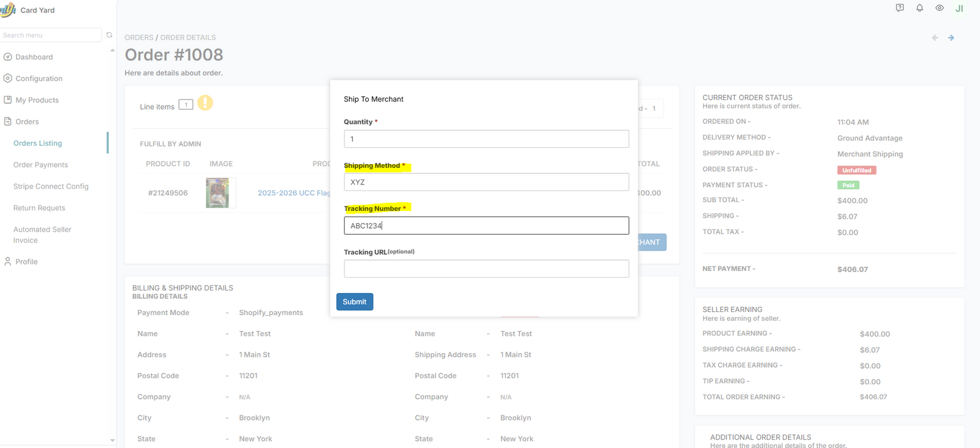Click the notification bell icon

coord(919,8)
